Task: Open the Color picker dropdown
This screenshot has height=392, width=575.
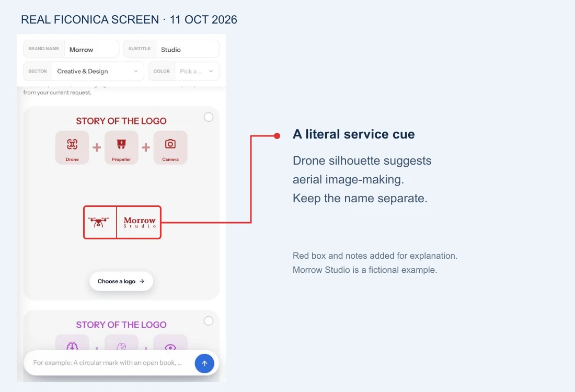Action: coord(183,71)
